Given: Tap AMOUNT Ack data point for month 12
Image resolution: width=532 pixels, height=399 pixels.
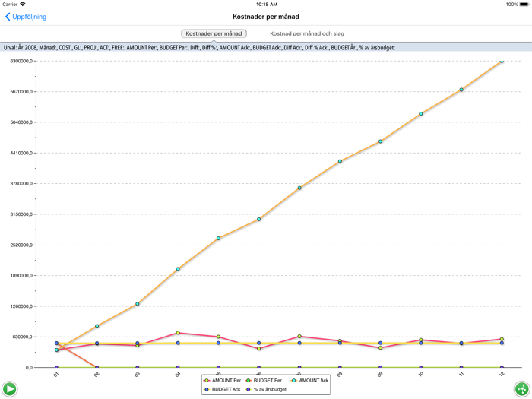Looking at the screenshot, I should tap(502, 61).
